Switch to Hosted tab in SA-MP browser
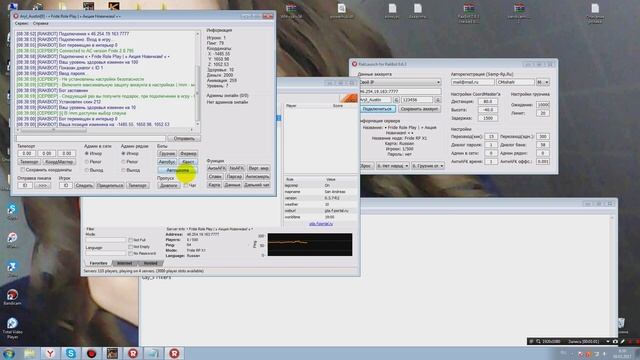The width and height of the screenshot is (640, 360). 150,263
